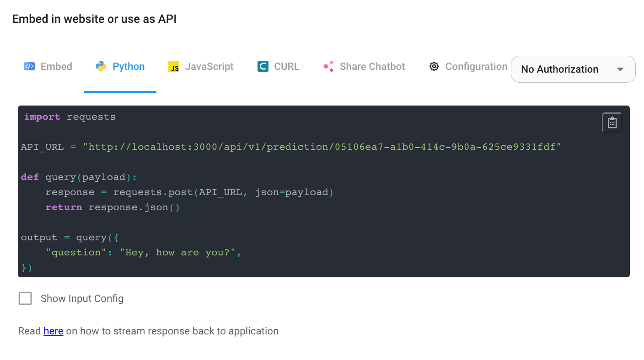Click the Python snake icon next to active tab
This screenshot has width=644, height=360.
(x=100, y=66)
